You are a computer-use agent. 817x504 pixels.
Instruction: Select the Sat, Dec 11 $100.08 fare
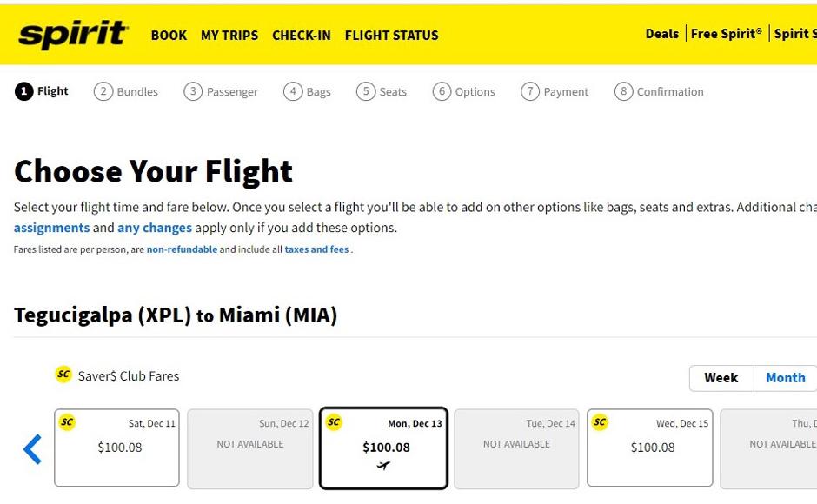click(117, 448)
